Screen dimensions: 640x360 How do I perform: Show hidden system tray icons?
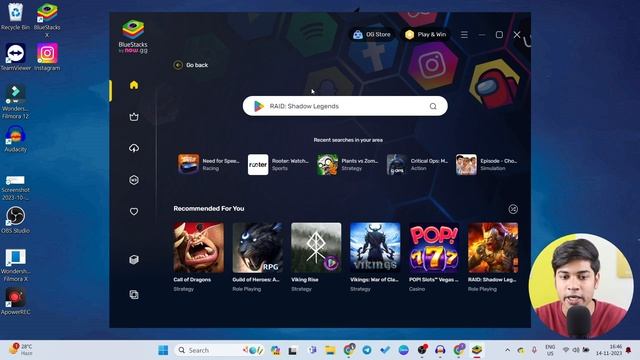pyautogui.click(x=507, y=350)
